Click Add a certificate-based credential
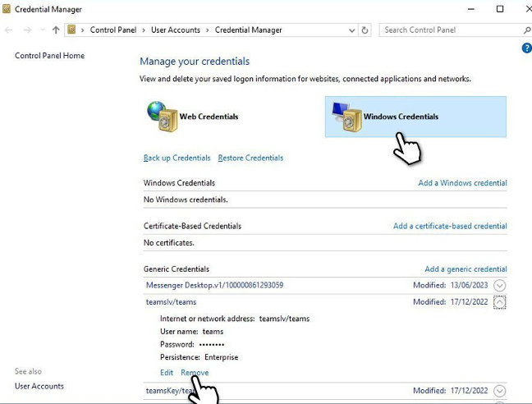 (x=450, y=226)
